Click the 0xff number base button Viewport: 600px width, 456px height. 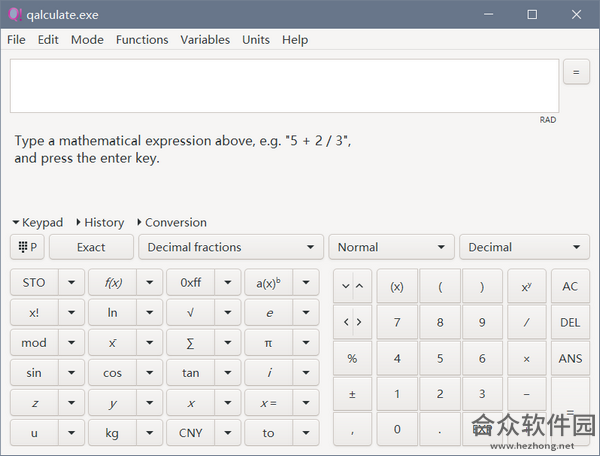pos(191,282)
